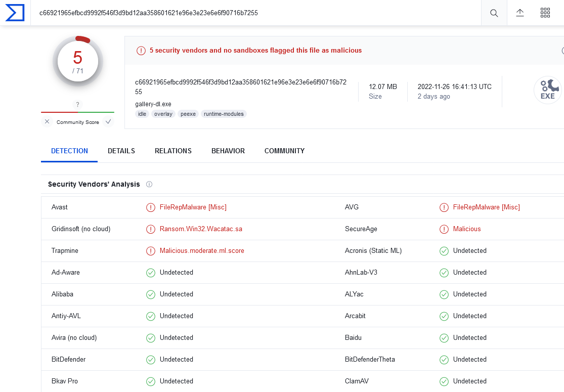Click the hash search input field

255,13
